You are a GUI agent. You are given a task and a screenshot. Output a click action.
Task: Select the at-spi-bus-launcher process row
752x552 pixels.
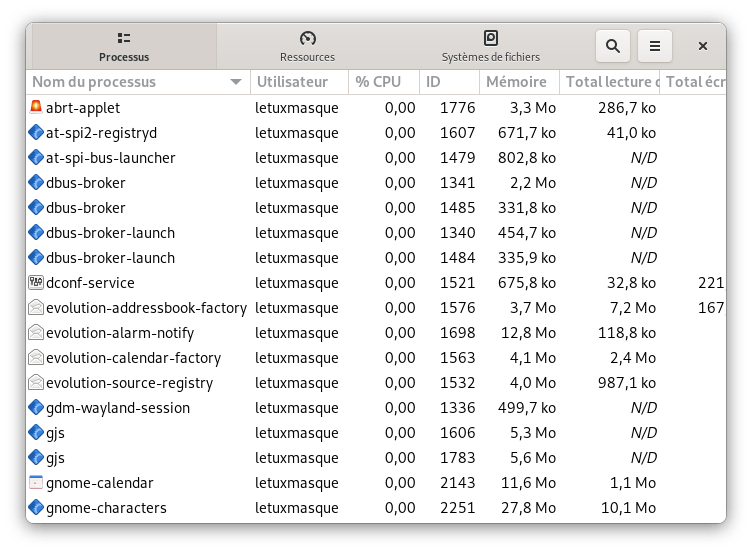[110, 157]
